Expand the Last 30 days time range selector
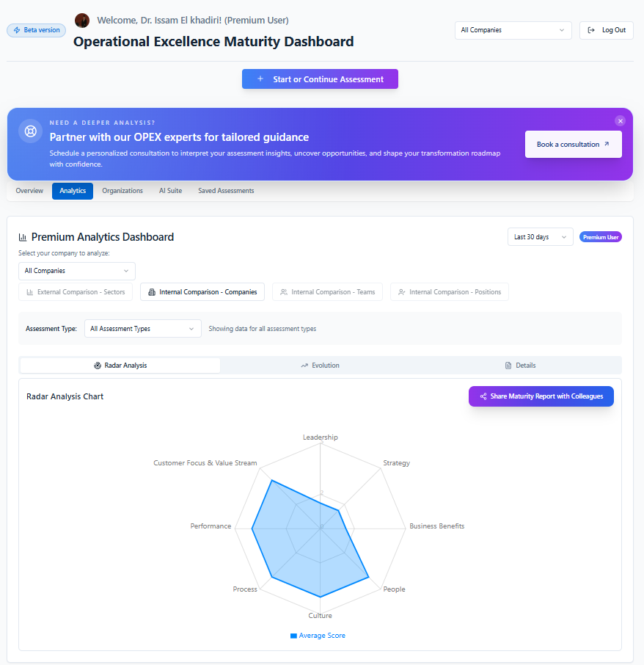 [x=540, y=236]
